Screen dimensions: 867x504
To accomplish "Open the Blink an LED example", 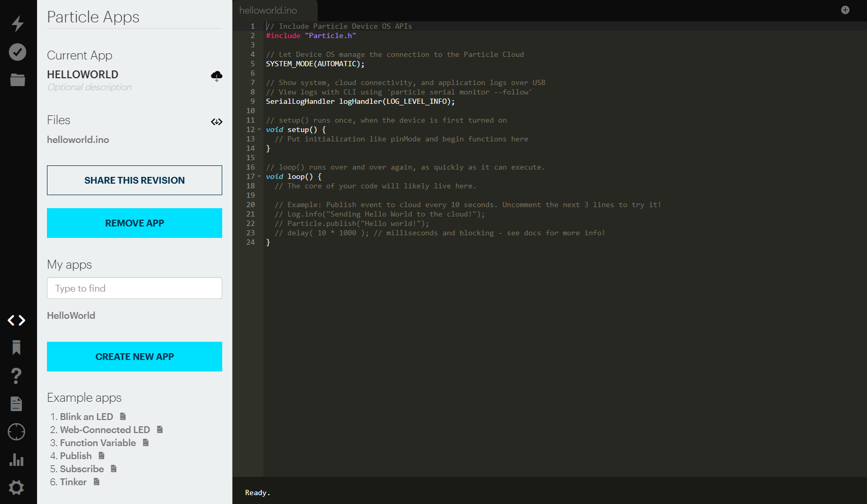I will pos(86,416).
